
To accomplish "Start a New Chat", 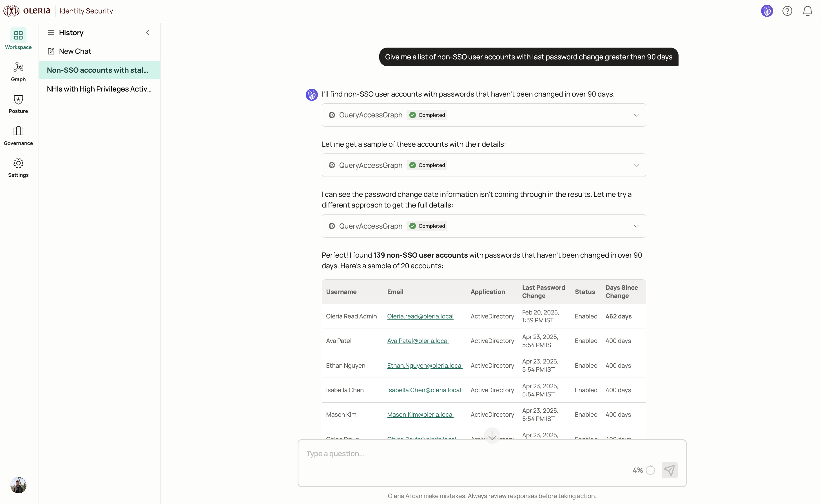I will click(99, 51).
